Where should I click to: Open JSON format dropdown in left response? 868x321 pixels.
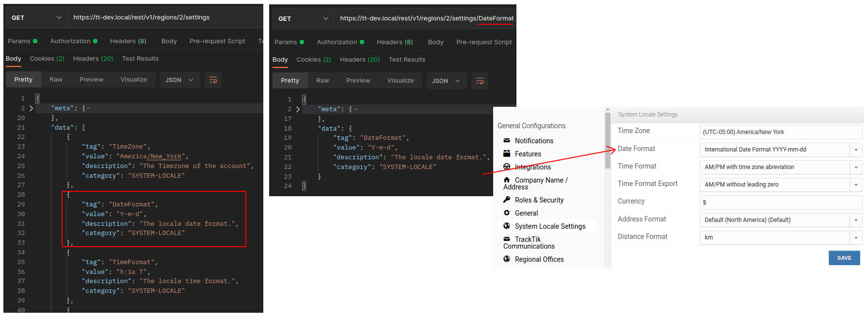click(180, 80)
